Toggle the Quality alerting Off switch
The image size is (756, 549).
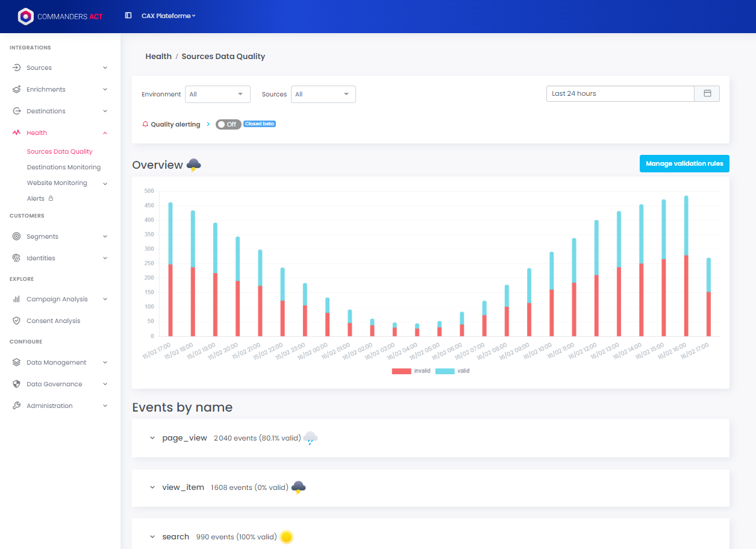228,124
